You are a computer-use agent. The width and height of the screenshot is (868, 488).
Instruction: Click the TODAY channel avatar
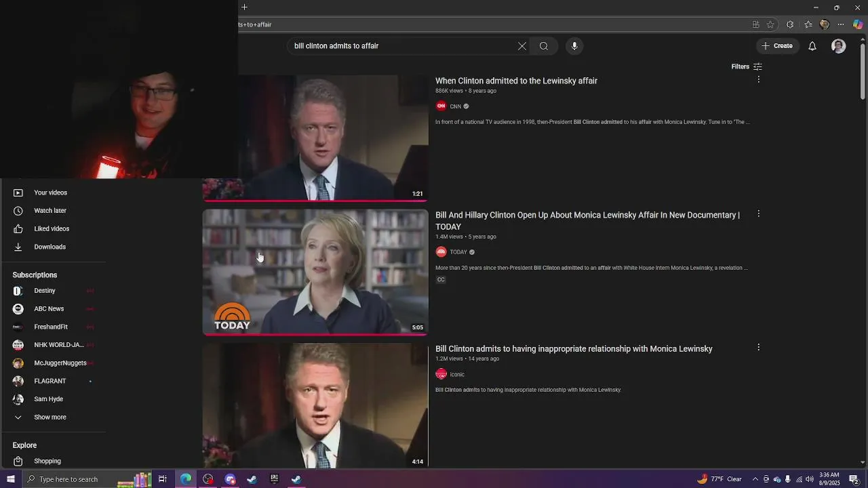coord(441,252)
